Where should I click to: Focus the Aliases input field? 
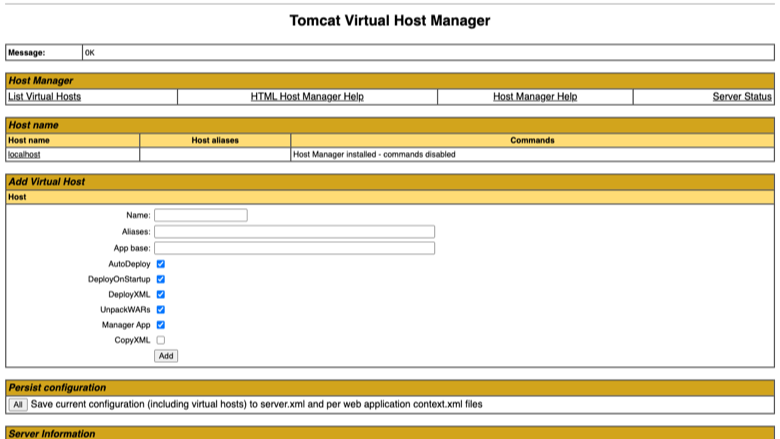click(x=294, y=232)
